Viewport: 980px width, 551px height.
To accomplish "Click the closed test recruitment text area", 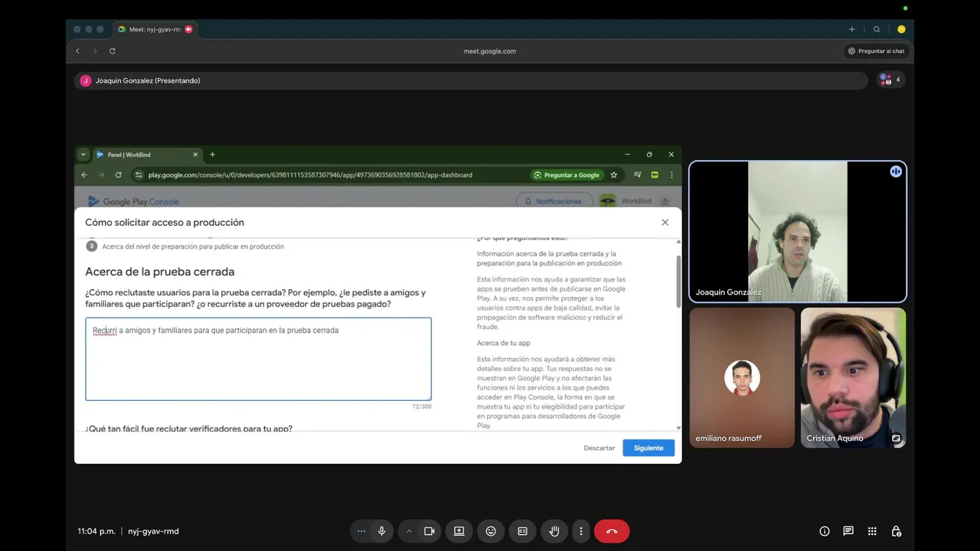I will pos(258,359).
